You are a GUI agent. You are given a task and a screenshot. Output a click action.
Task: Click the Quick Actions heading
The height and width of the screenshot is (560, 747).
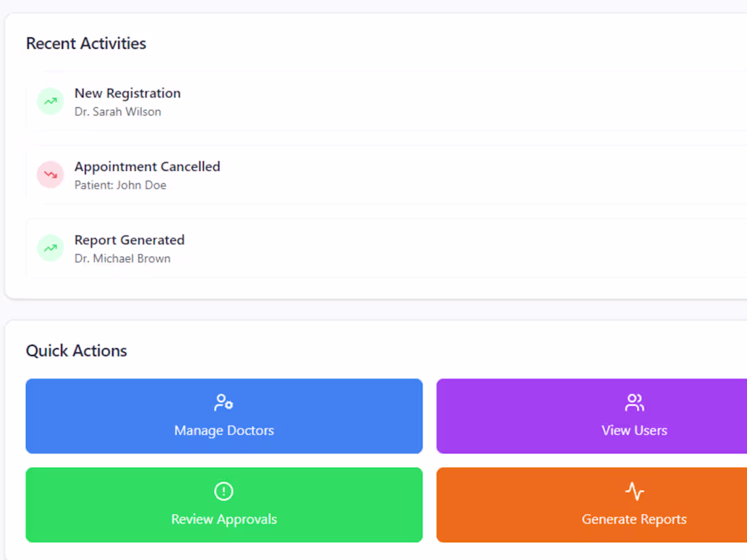[x=77, y=351]
